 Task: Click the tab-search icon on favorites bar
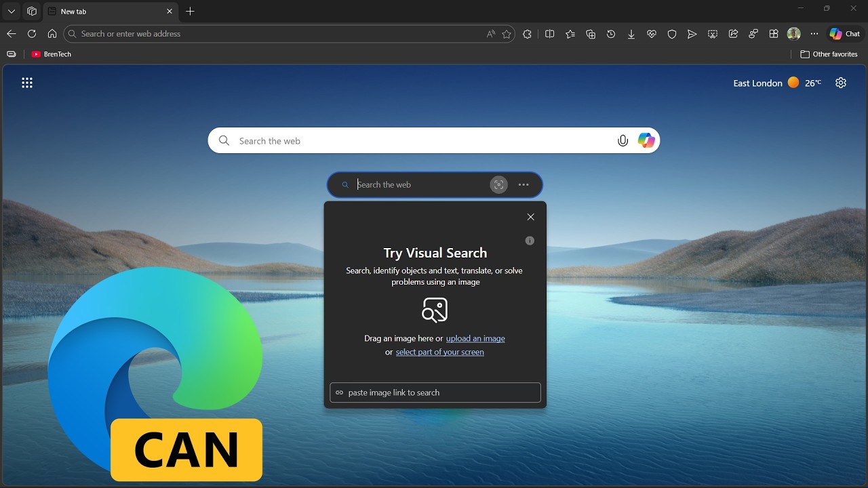(x=12, y=54)
